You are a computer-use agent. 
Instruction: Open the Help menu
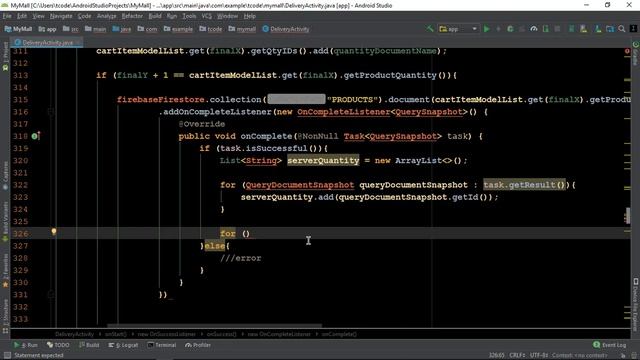click(x=249, y=16)
